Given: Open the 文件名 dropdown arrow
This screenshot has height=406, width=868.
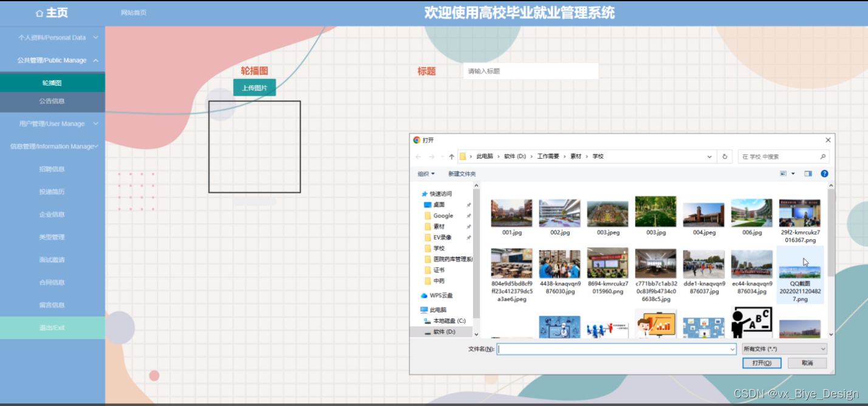Looking at the screenshot, I should (x=732, y=349).
